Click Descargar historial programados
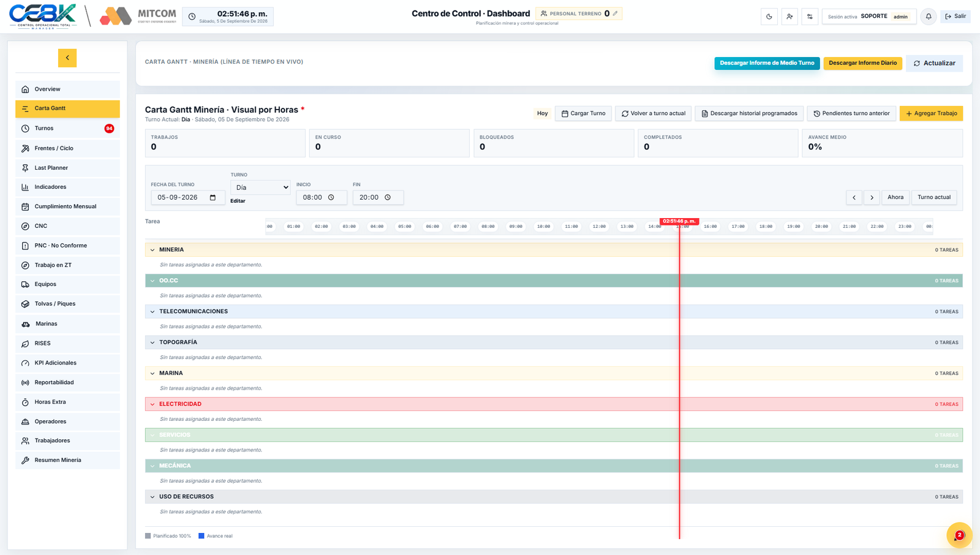This screenshot has height=555, width=980. [749, 113]
